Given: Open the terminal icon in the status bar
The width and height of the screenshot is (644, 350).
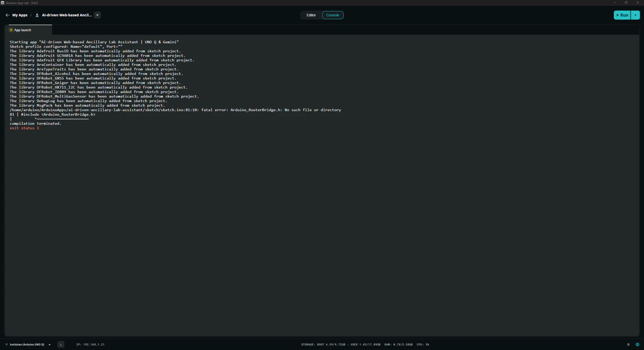Looking at the screenshot, I should (x=61, y=345).
